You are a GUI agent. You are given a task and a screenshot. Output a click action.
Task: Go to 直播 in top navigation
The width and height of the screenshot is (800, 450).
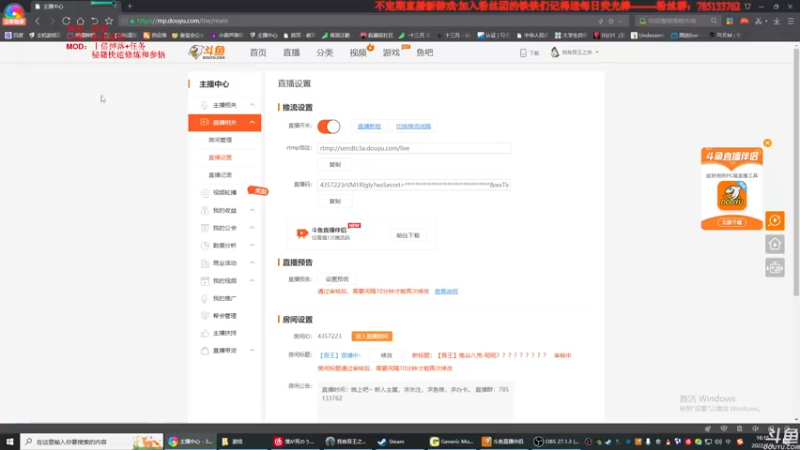coord(291,53)
